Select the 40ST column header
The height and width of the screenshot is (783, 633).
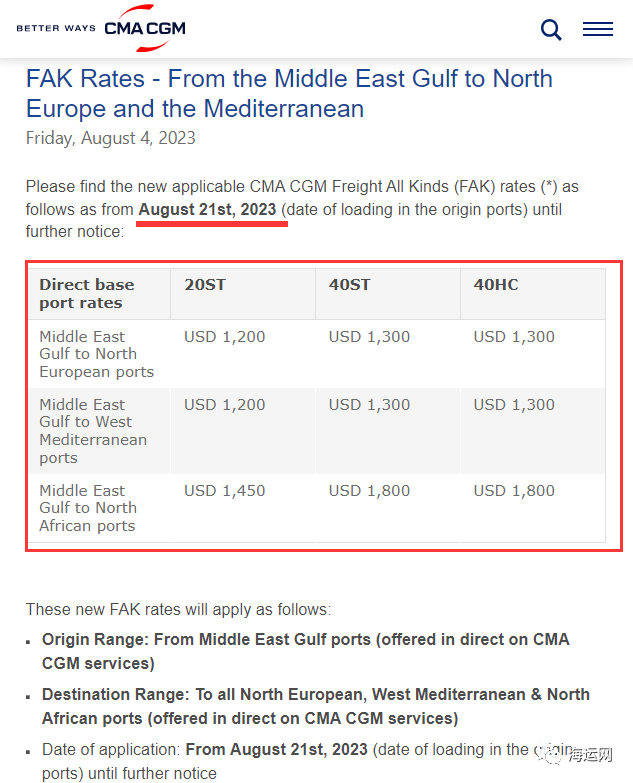click(350, 285)
